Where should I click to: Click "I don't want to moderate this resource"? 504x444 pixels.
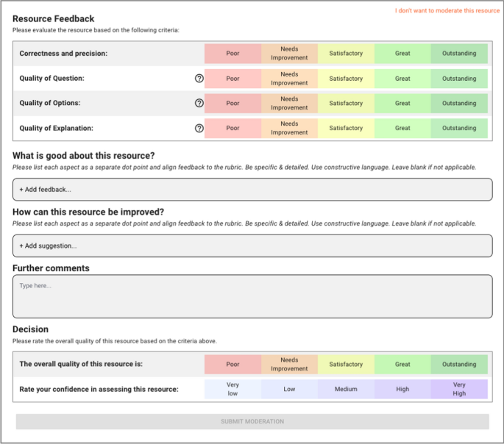447,11
